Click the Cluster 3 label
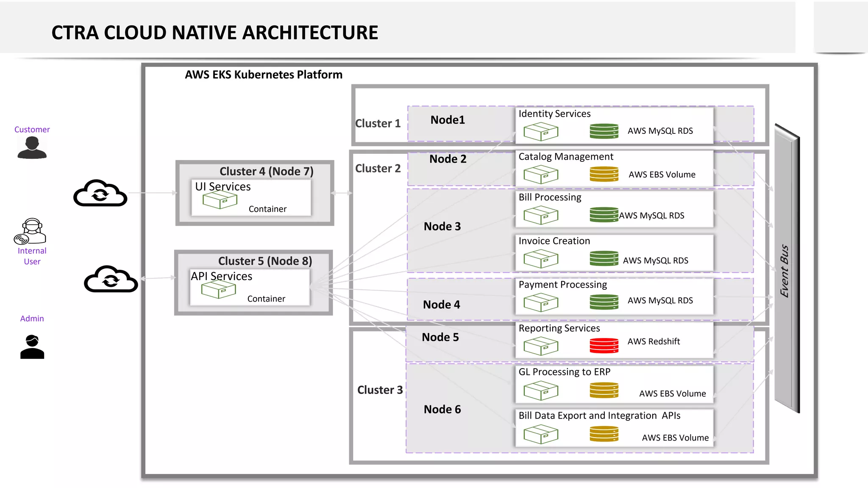 click(x=380, y=390)
